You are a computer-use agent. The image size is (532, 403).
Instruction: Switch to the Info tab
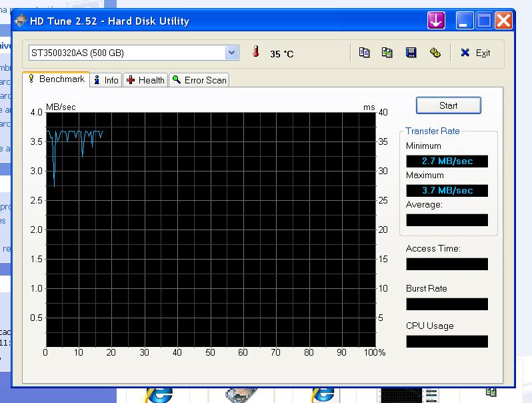coord(106,81)
